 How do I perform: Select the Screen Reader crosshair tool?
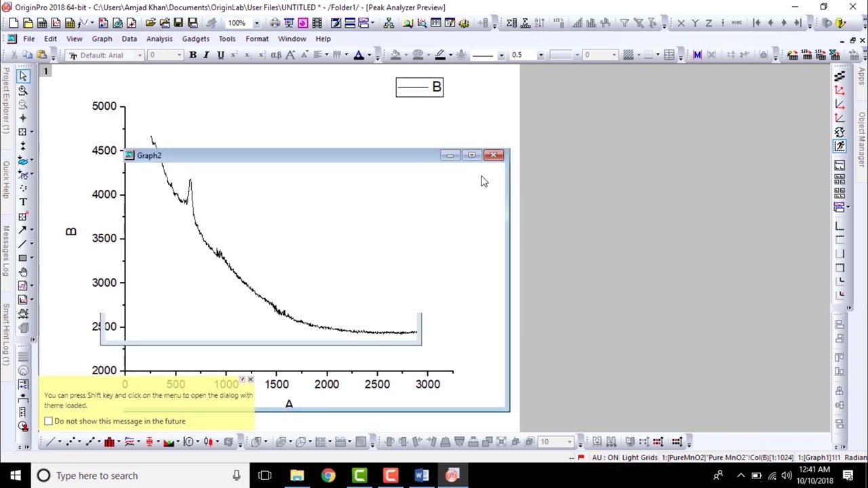coord(23,118)
